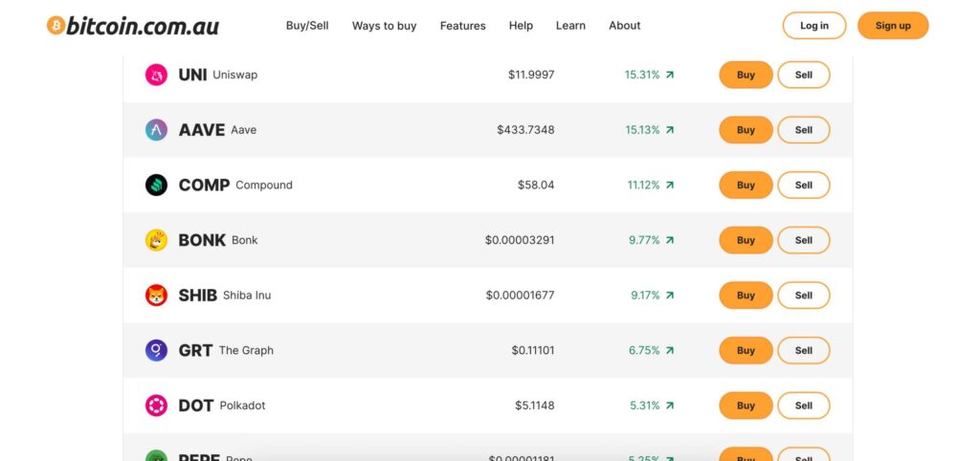The height and width of the screenshot is (461, 980).
Task: Sell Shiba Inu SHIB
Action: coord(804,295)
